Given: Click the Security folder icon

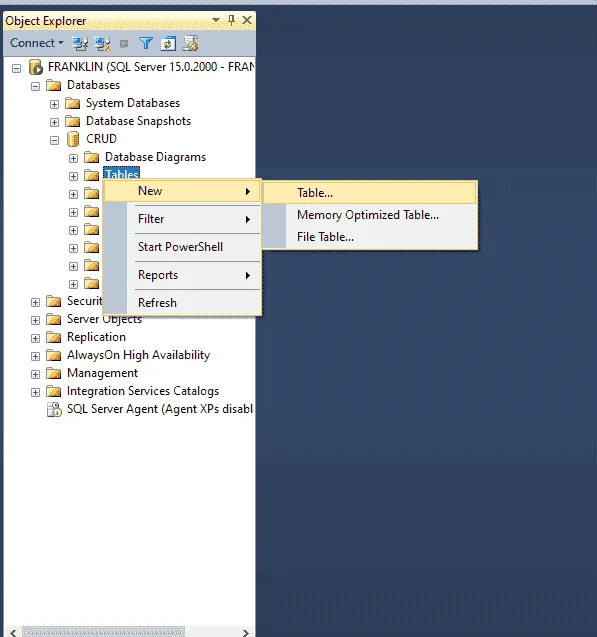Looking at the screenshot, I should tap(53, 301).
